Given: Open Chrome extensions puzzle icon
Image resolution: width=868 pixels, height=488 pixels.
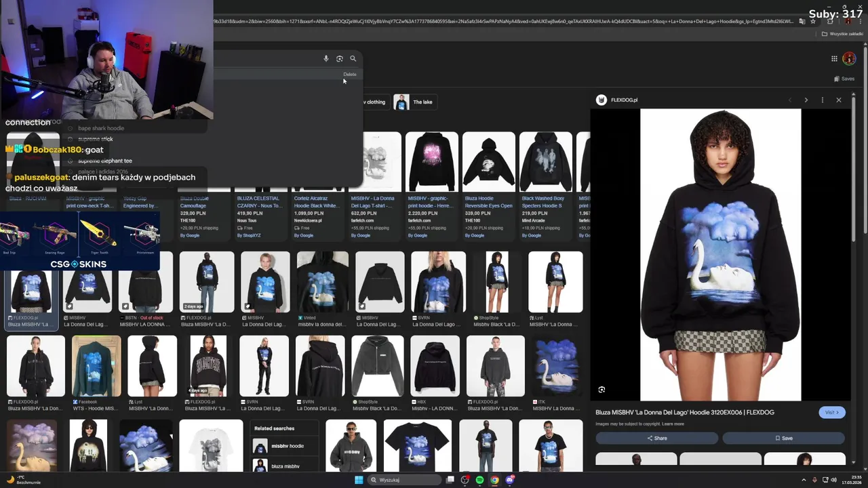Looking at the screenshot, I should pyautogui.click(x=830, y=21).
